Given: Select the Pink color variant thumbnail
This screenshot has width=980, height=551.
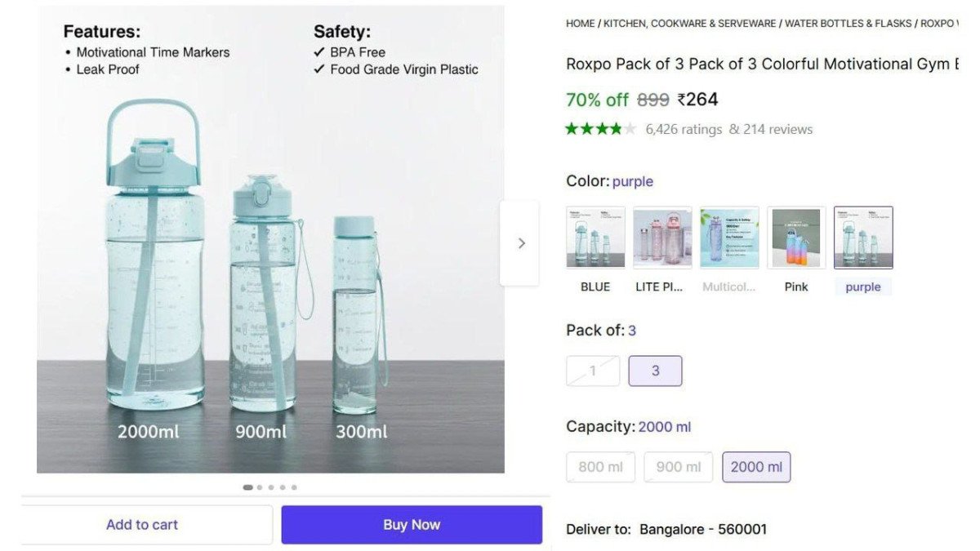Looking at the screenshot, I should tap(795, 238).
